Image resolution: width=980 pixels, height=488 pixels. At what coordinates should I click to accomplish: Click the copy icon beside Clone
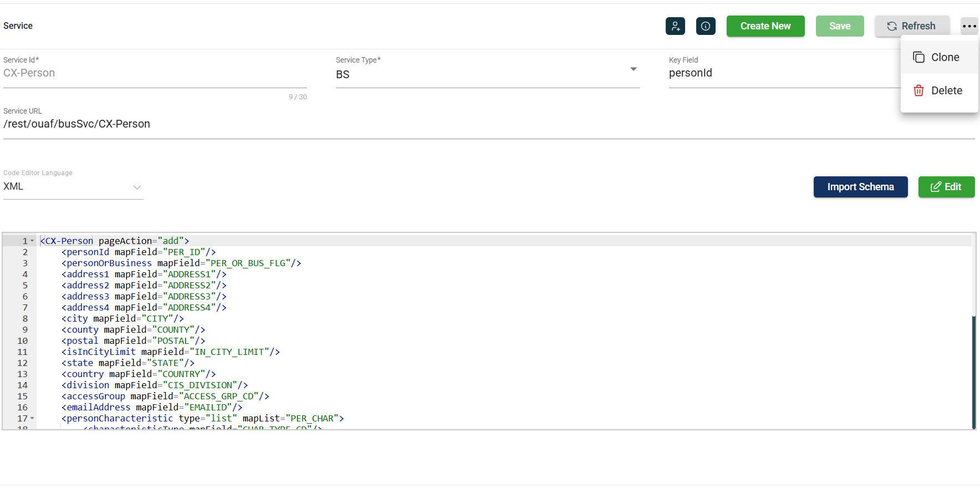pos(918,57)
